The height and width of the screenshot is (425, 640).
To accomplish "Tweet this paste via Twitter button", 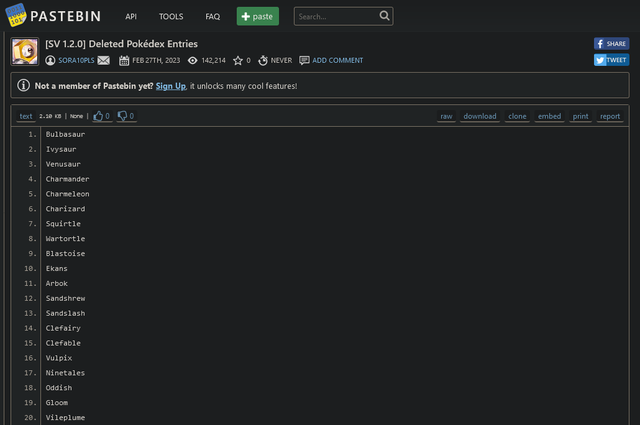I will 611,60.
